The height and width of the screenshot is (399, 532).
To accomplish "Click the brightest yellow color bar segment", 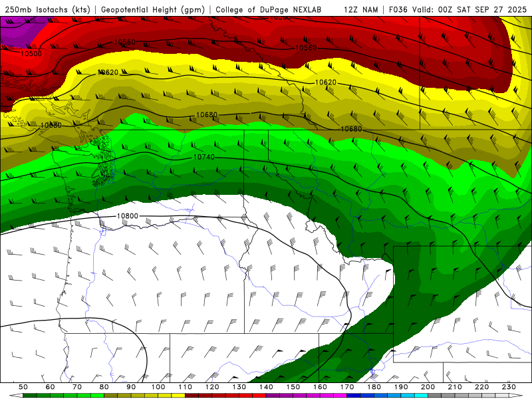I will tap(178, 396).
